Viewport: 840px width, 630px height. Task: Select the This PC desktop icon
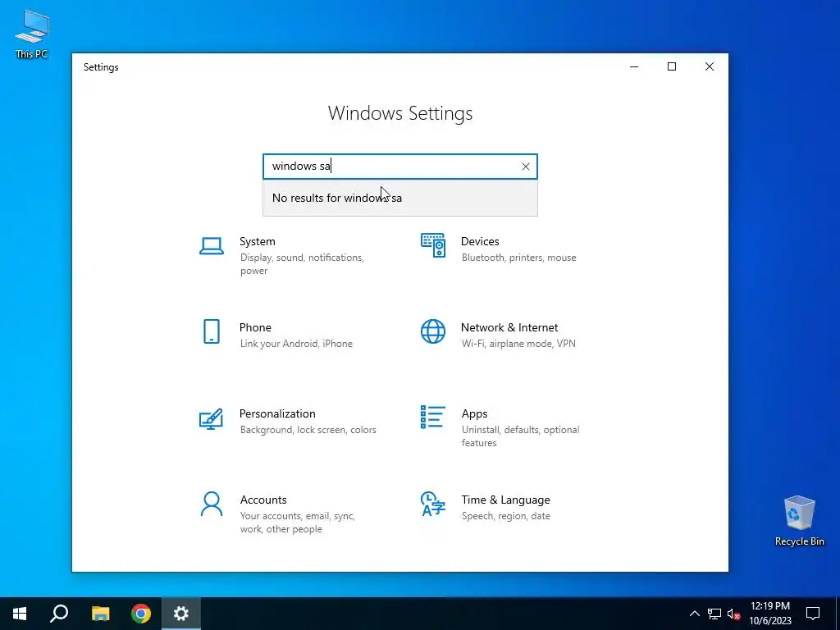pos(32,34)
